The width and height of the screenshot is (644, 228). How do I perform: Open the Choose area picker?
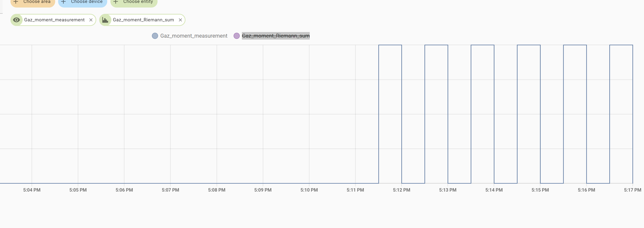tap(37, 2)
